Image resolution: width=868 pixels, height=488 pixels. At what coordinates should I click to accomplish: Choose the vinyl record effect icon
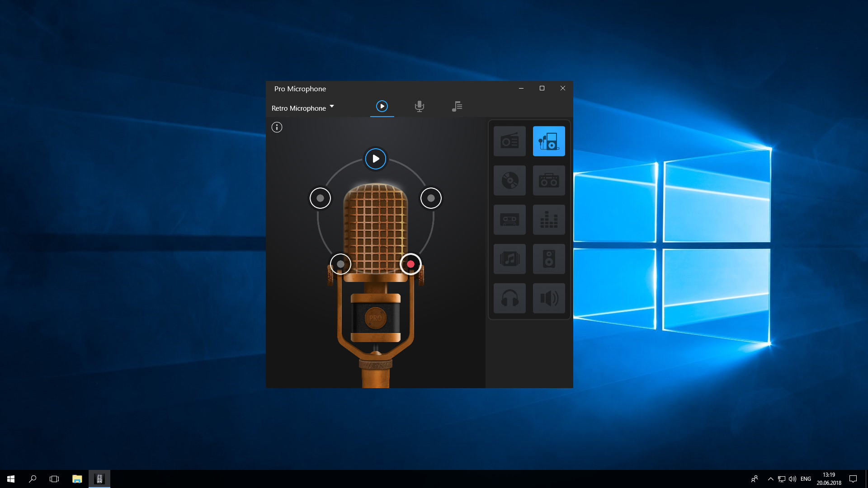point(509,180)
